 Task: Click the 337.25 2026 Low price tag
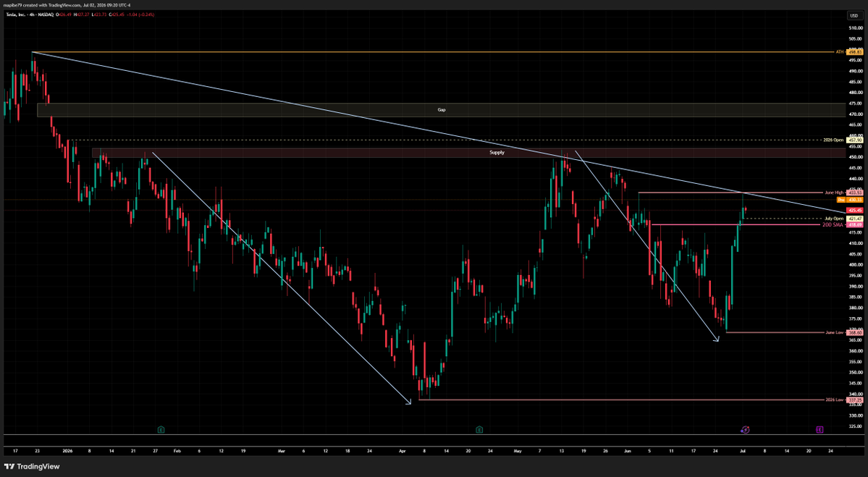(855, 400)
